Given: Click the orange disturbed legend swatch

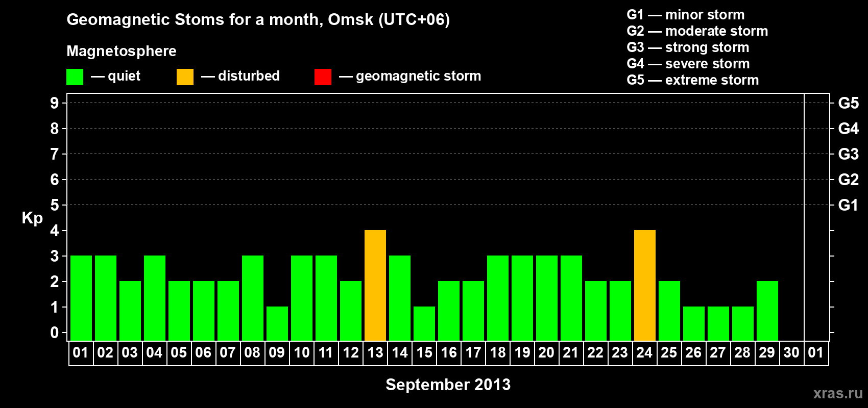Looking at the screenshot, I should (185, 77).
